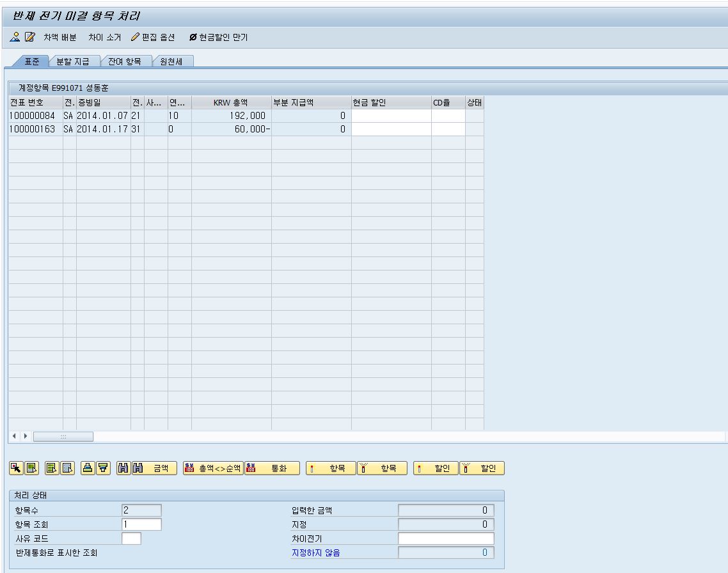Click the printer-style icon in the bottom toolbar
The image size is (728, 573).
pyautogui.click(x=88, y=469)
